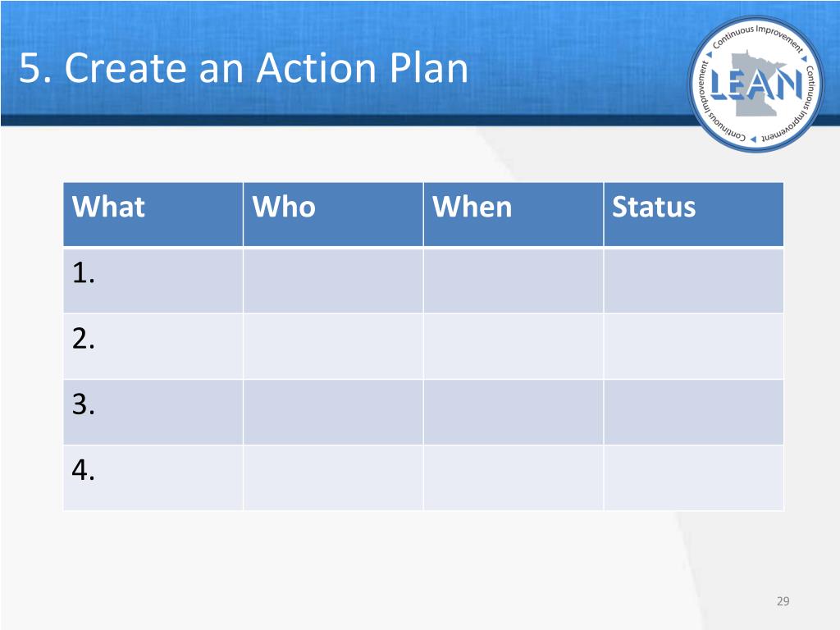
Task: Click the LEAN Continuous Improvement logo
Action: click(756, 84)
